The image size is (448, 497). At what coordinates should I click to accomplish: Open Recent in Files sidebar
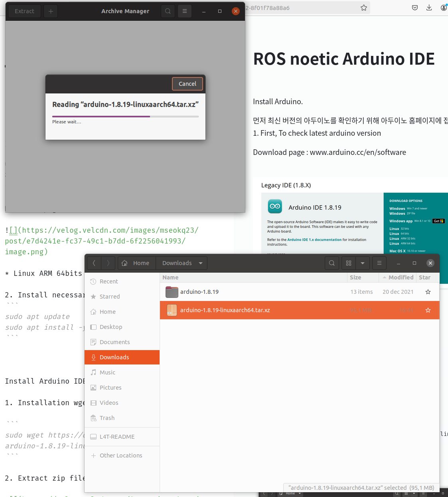122,281
